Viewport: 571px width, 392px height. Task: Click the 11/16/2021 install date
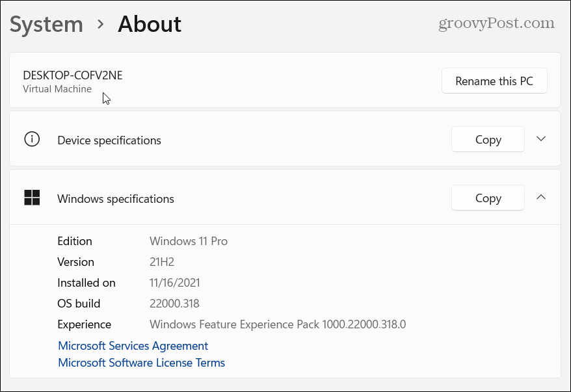(175, 283)
